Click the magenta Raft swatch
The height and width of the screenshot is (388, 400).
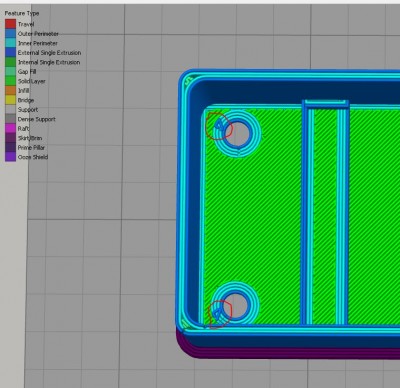tap(10, 128)
